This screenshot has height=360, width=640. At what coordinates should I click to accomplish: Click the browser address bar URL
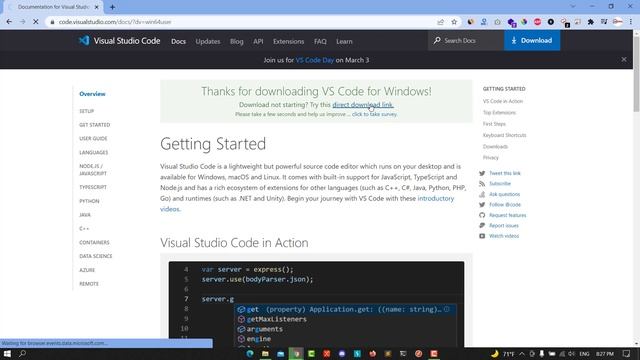click(x=115, y=22)
